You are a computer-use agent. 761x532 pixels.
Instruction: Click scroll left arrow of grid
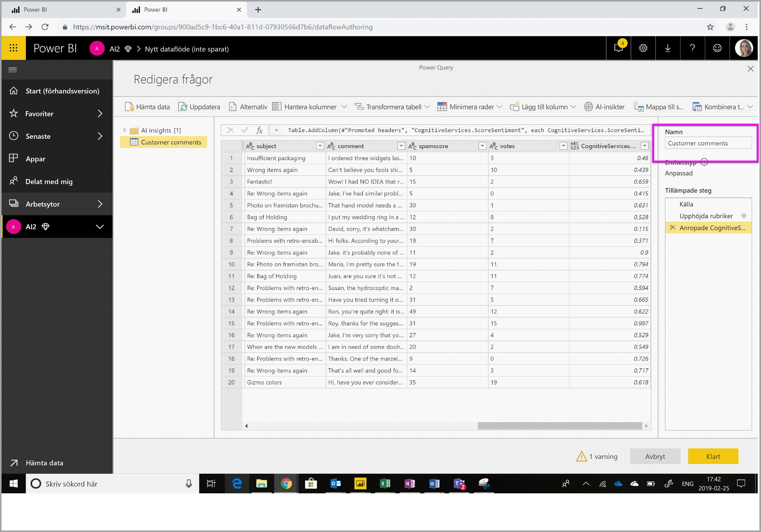click(246, 426)
